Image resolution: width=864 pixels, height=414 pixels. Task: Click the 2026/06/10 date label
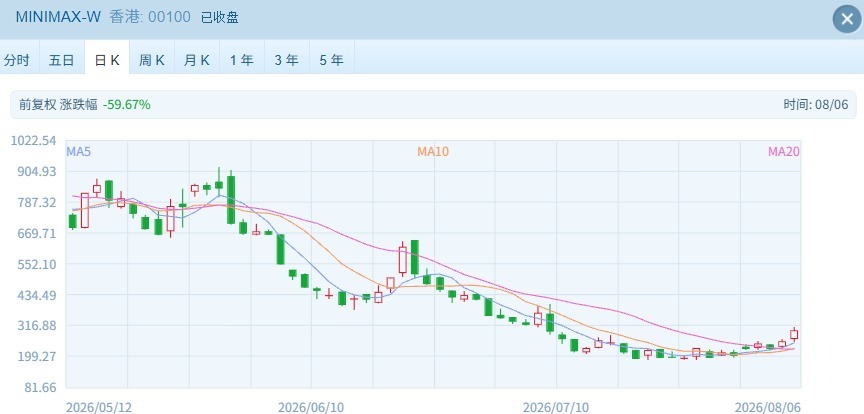(311, 407)
